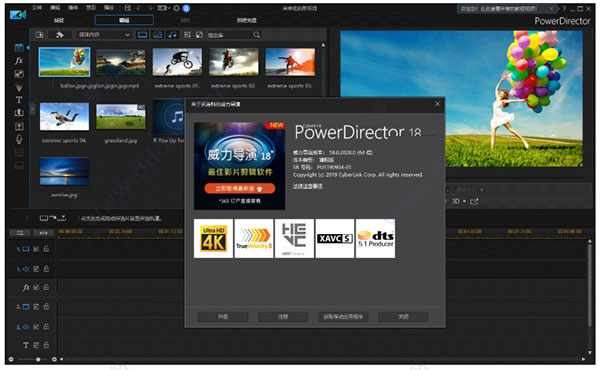Click the orange upgrade button in promo banner
The width and height of the screenshot is (600, 370).
click(240, 189)
